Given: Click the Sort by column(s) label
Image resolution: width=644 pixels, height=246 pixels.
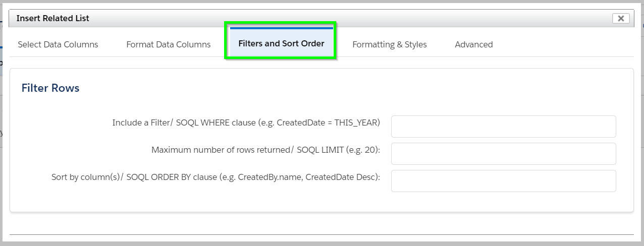Looking at the screenshot, I should click(x=86, y=177).
